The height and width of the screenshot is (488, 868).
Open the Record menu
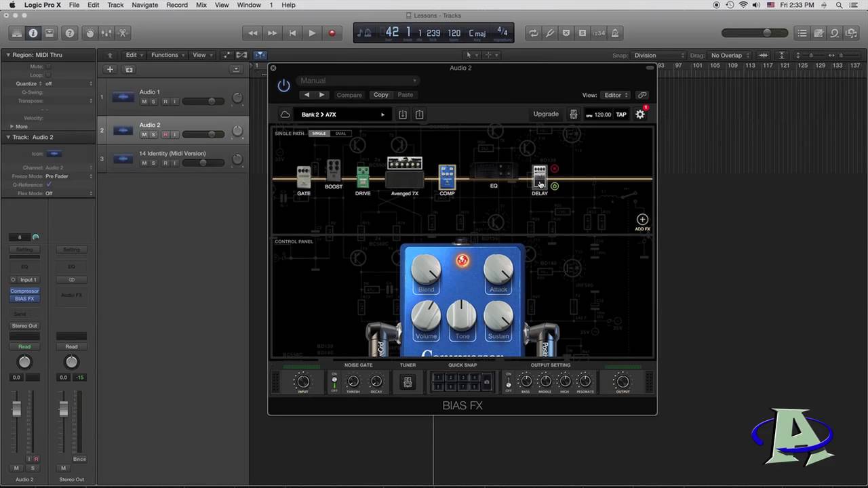177,5
